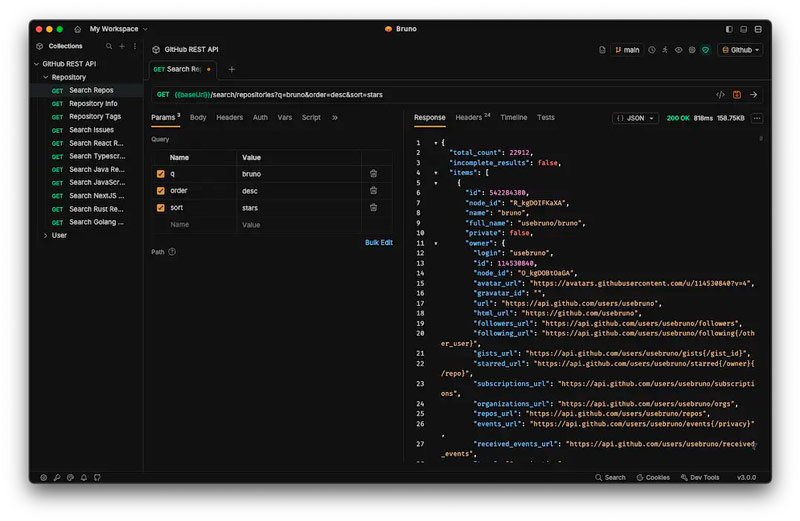800x521 pixels.
Task: Toggle the 'sort' parameter checkbox
Action: pos(161,208)
